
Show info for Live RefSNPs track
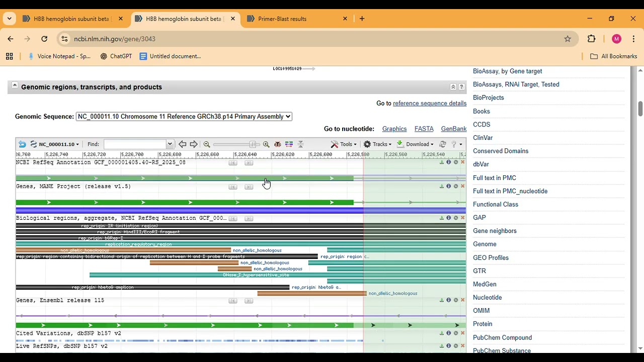pos(449,346)
